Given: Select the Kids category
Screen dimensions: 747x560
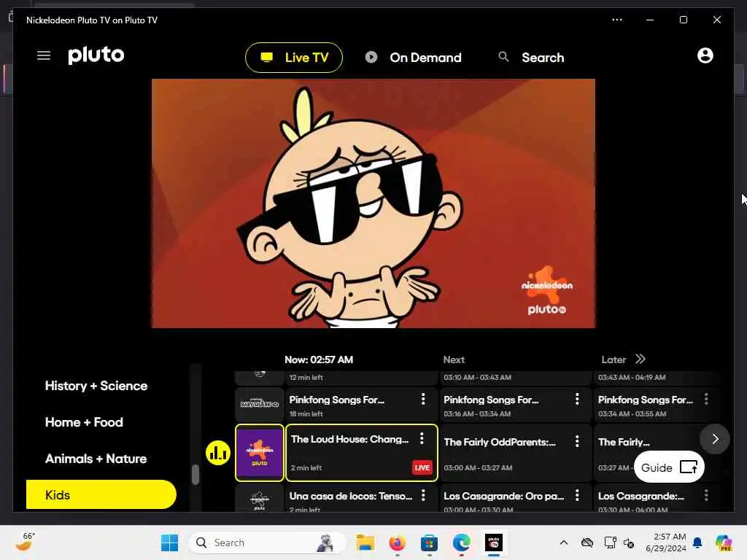Looking at the screenshot, I should (101, 495).
